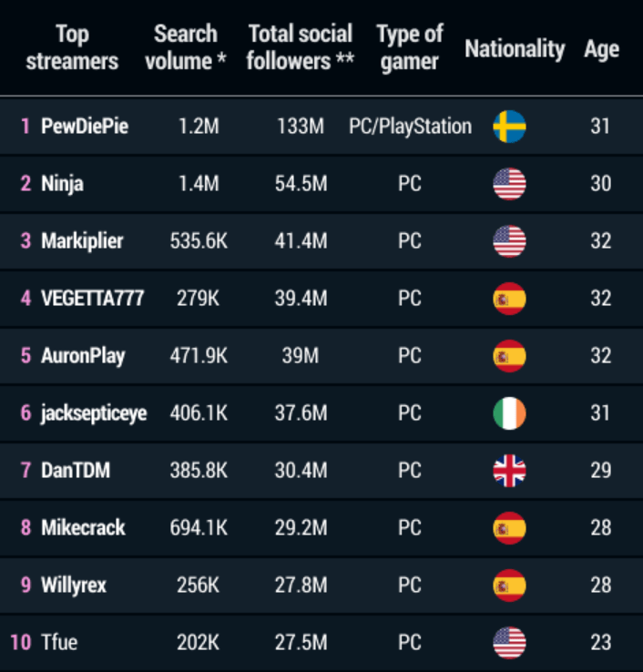Click the Spanish flag beside Mikecrack
This screenshot has width=643, height=672.
click(509, 528)
